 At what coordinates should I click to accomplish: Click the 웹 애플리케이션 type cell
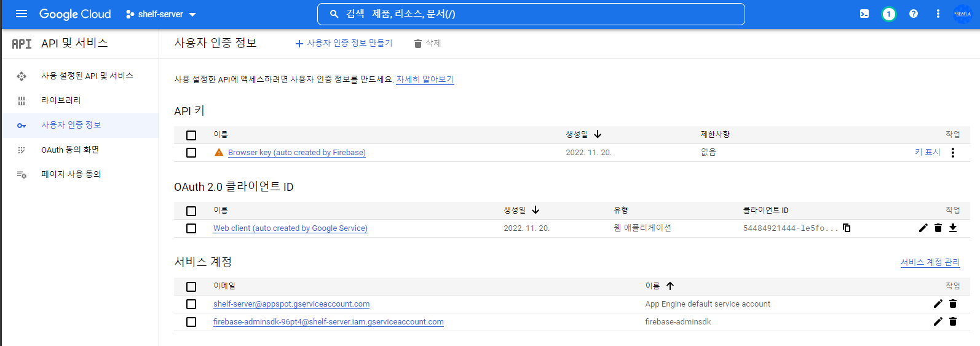click(642, 228)
